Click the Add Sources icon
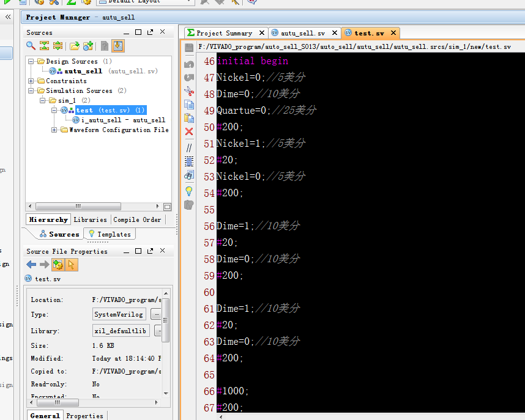This screenshot has width=525, height=420. click(88, 46)
